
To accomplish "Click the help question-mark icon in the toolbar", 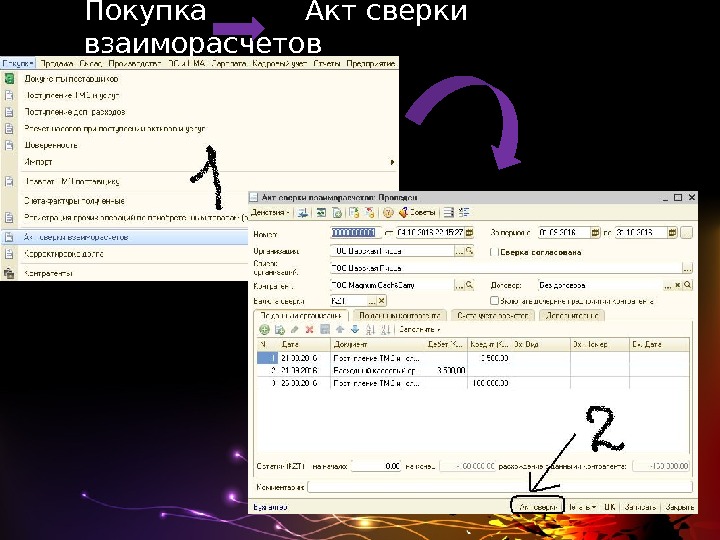I will (388, 213).
